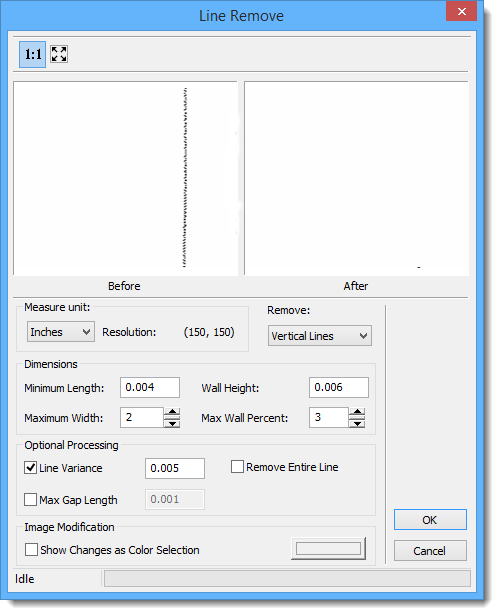Click the Idle status text
499x615 pixels.
(x=25, y=579)
